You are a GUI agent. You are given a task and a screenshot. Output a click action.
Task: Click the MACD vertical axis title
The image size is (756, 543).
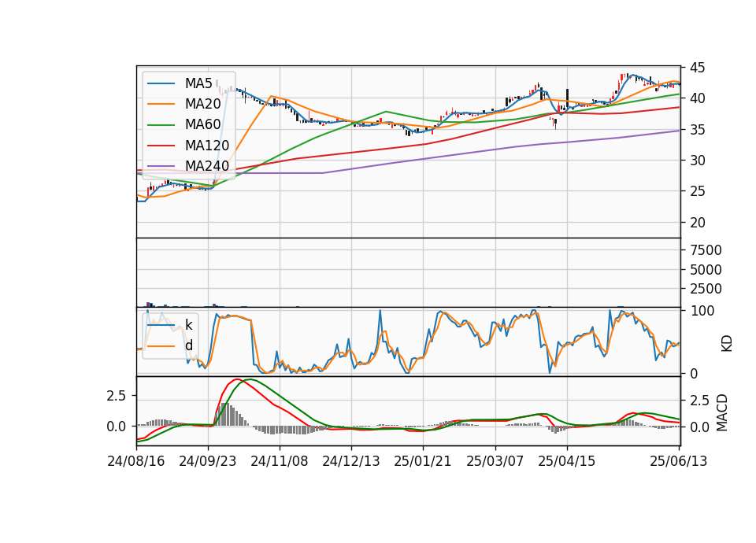pos(722,412)
